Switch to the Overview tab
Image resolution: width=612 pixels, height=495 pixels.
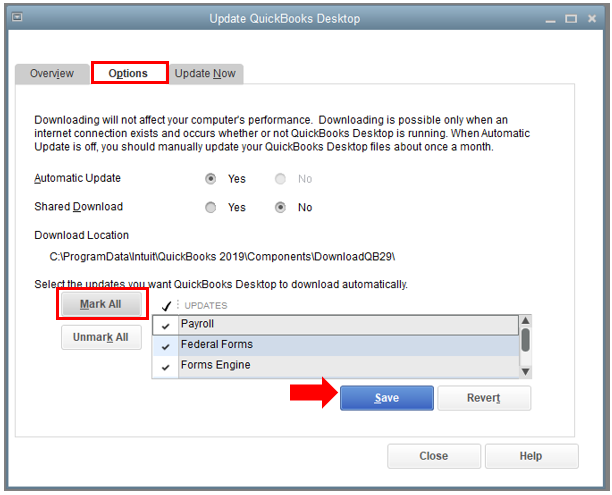[x=52, y=73]
